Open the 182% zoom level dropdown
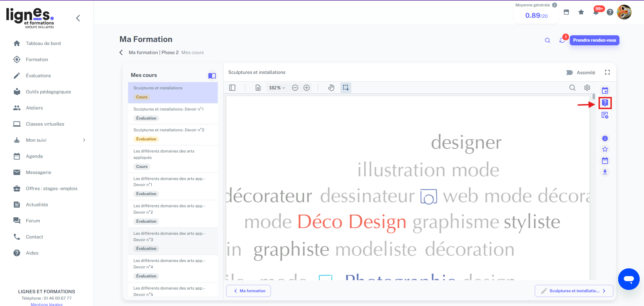This screenshot has width=644, height=306. click(x=277, y=87)
